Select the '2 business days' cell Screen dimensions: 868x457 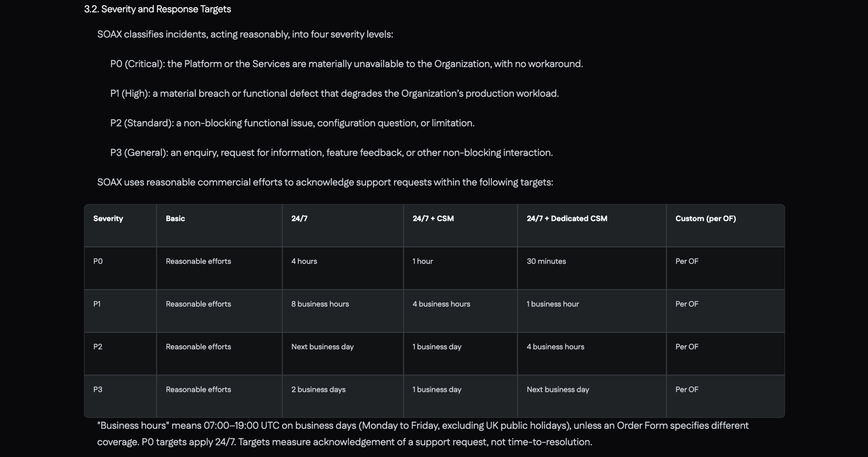(x=318, y=389)
